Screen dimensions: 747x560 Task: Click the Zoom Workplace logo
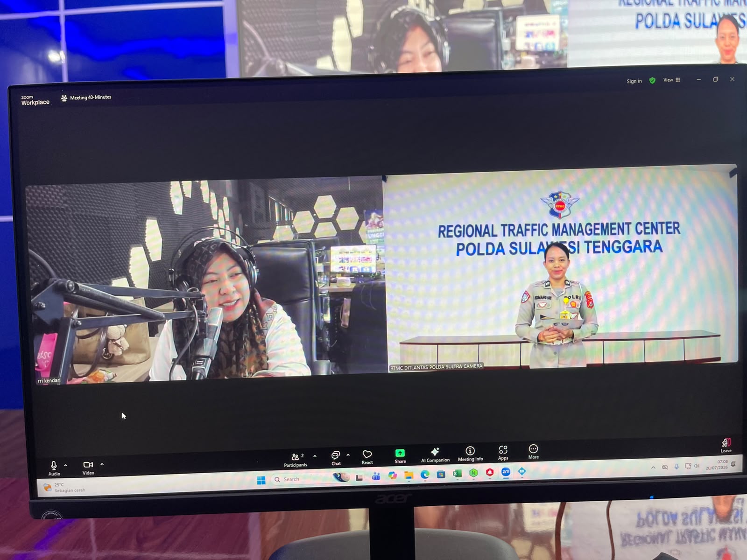click(x=35, y=100)
